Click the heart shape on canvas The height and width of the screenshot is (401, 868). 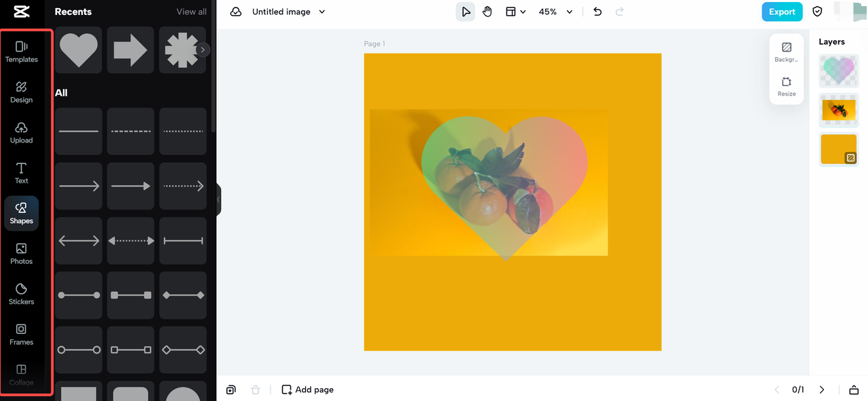point(504,189)
